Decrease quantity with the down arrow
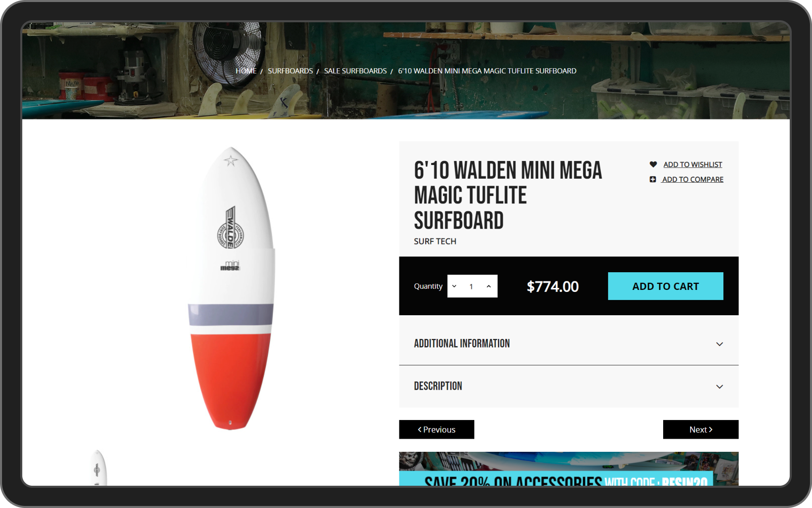 pyautogui.click(x=454, y=286)
